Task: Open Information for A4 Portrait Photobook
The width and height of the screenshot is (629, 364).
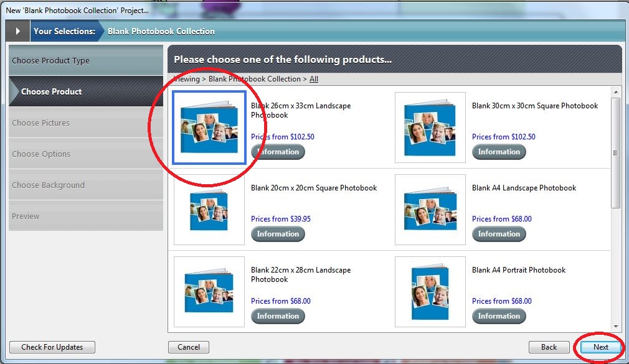Action: coord(499,316)
